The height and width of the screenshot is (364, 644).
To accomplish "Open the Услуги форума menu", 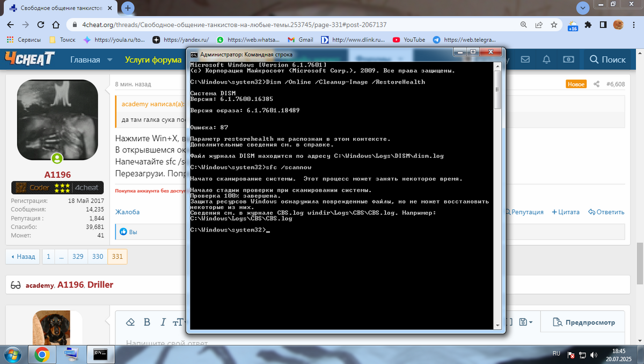I will coord(153,60).
